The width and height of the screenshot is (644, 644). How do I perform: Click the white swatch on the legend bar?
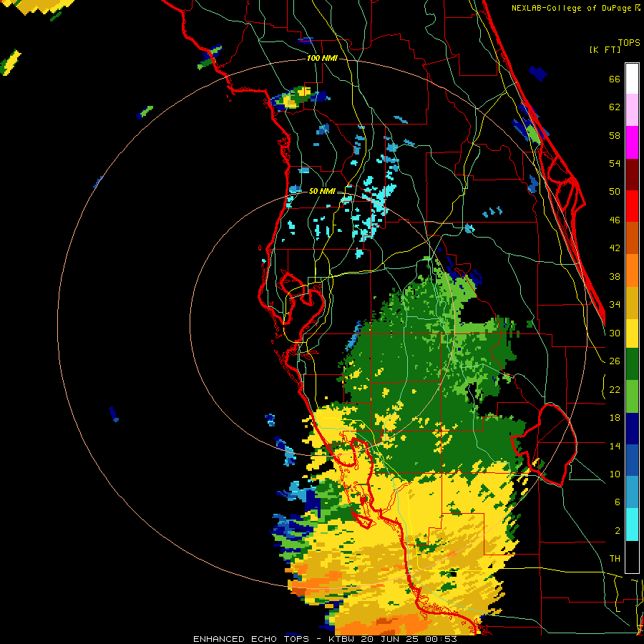(x=632, y=79)
